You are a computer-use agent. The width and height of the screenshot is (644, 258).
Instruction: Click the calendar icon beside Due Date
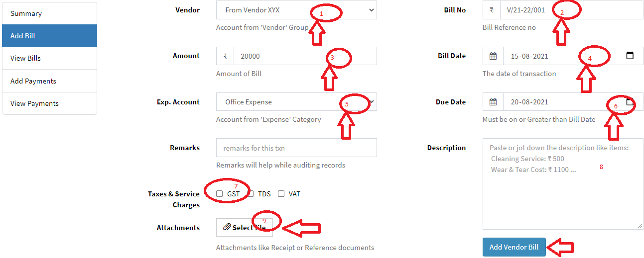493,102
